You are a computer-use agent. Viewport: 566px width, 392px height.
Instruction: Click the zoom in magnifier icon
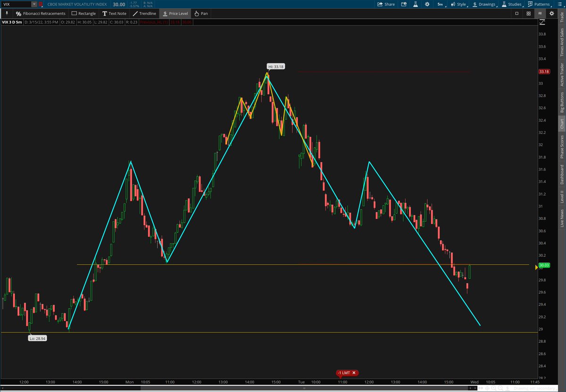click(x=494, y=388)
